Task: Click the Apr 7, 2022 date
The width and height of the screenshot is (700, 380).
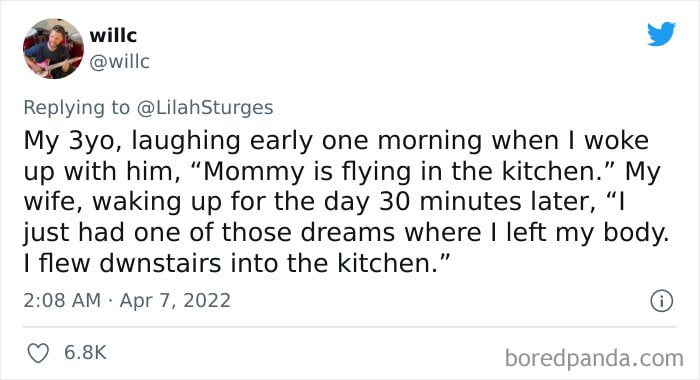Action: pyautogui.click(x=175, y=300)
